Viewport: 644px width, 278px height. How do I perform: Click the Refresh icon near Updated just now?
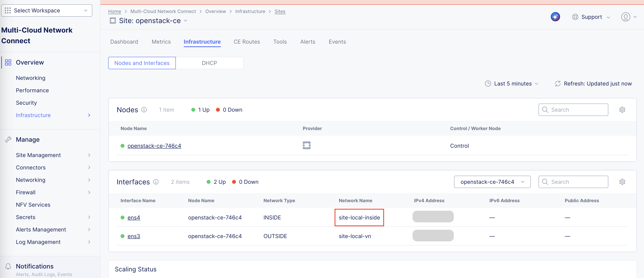[x=558, y=84]
